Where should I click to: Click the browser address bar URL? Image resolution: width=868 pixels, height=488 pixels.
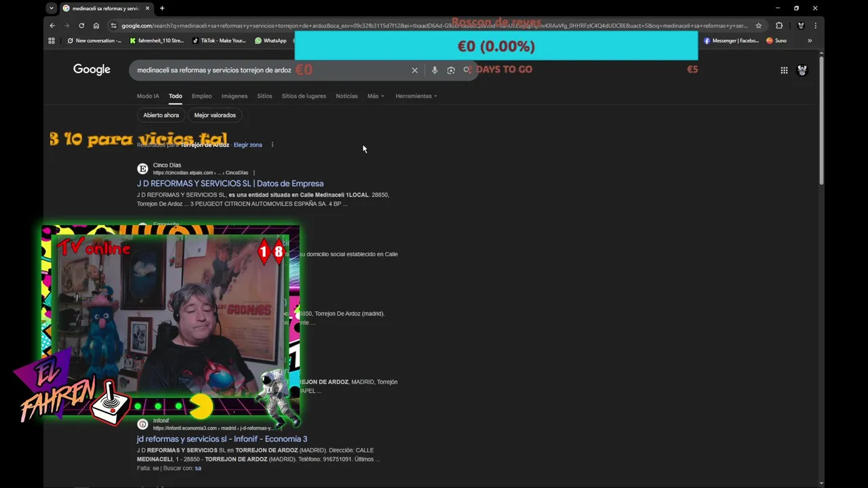434,26
